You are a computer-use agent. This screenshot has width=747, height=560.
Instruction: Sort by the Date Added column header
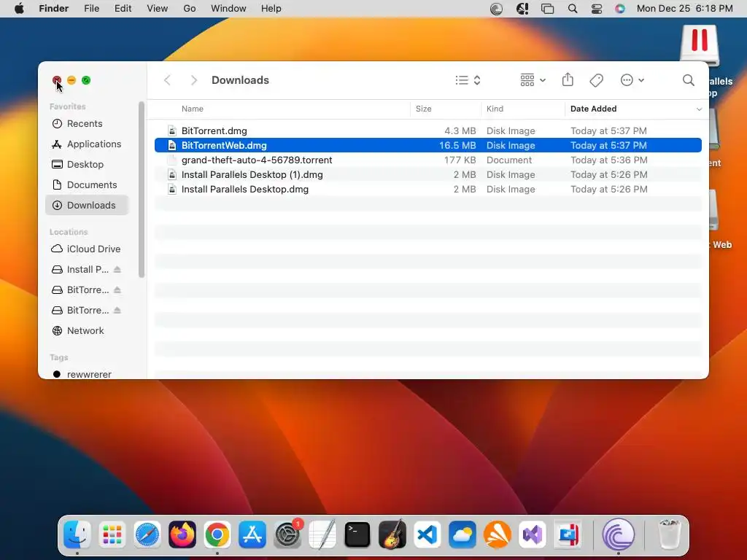594,109
